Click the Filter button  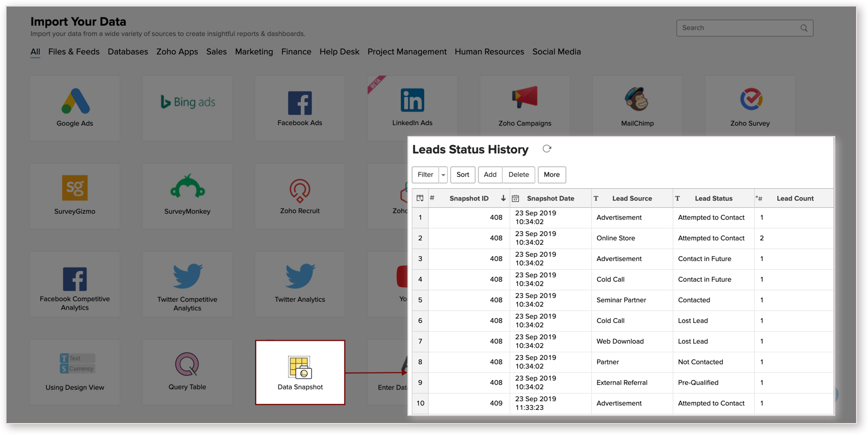click(425, 175)
